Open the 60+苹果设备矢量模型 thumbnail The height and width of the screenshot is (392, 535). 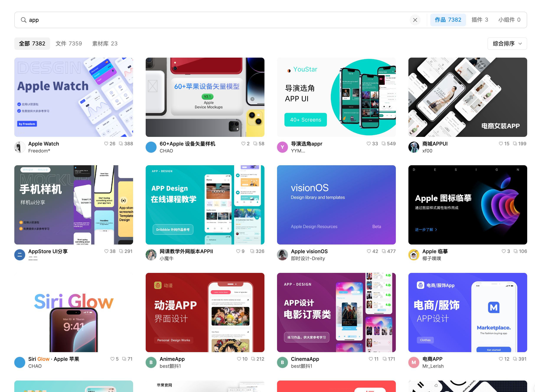tap(205, 97)
